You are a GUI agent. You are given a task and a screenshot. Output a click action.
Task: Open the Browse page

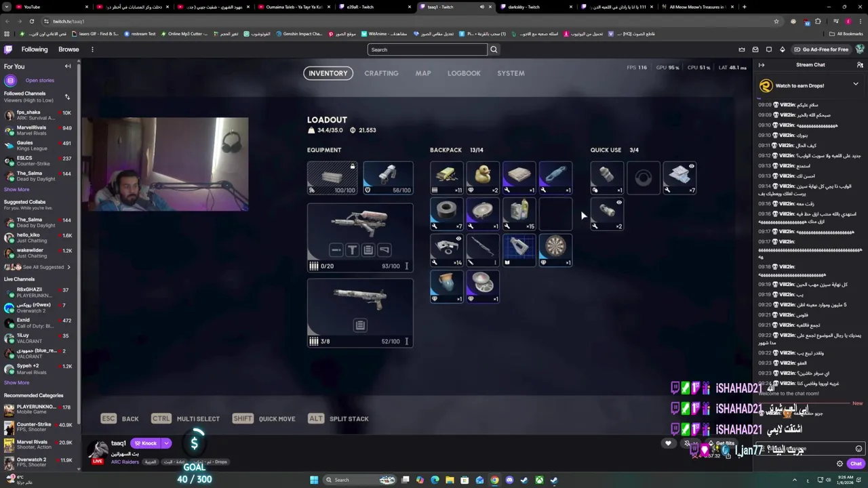tap(68, 49)
